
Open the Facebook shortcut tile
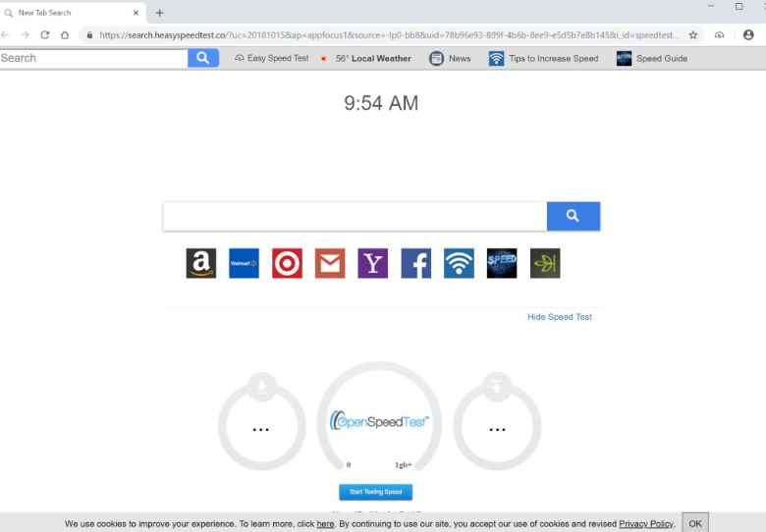[x=415, y=263]
